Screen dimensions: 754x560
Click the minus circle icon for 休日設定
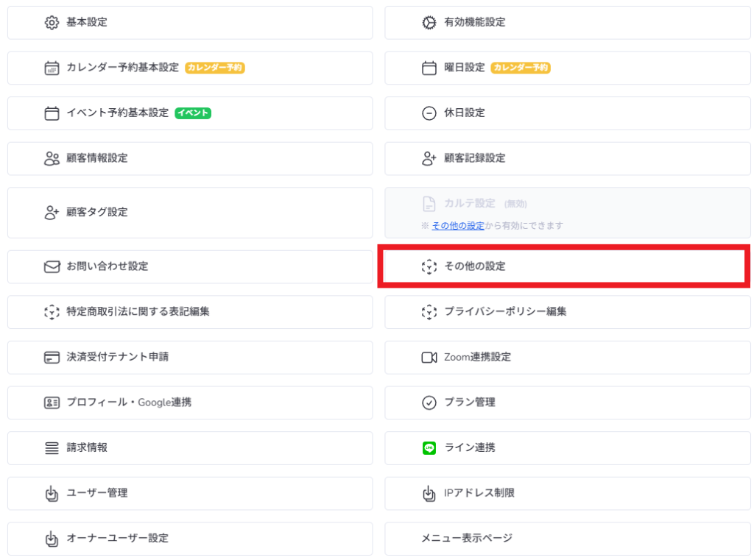click(x=429, y=113)
